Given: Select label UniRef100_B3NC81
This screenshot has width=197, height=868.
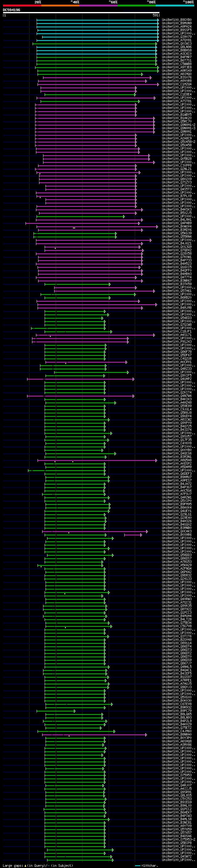Looking at the screenshot, I should click(x=177, y=822).
